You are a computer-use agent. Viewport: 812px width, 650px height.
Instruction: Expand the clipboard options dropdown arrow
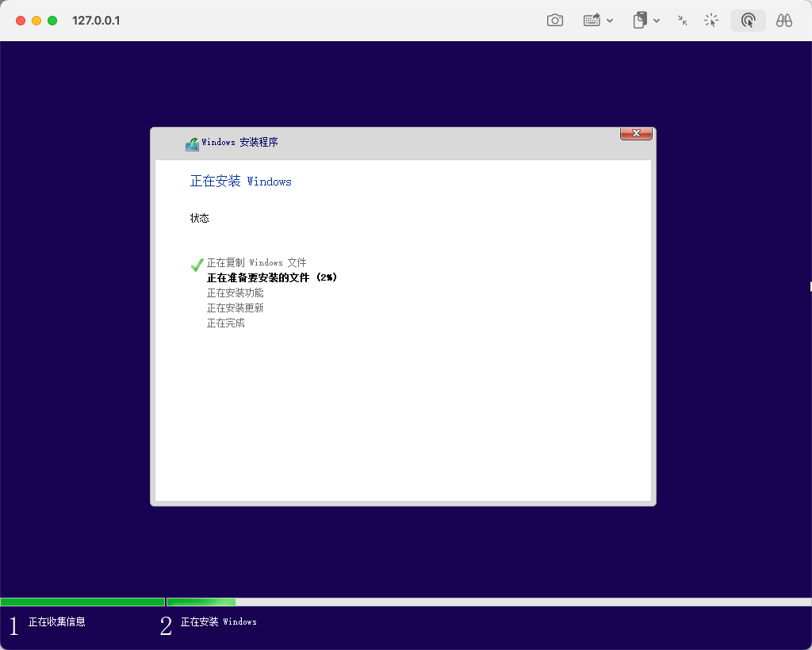(x=657, y=21)
